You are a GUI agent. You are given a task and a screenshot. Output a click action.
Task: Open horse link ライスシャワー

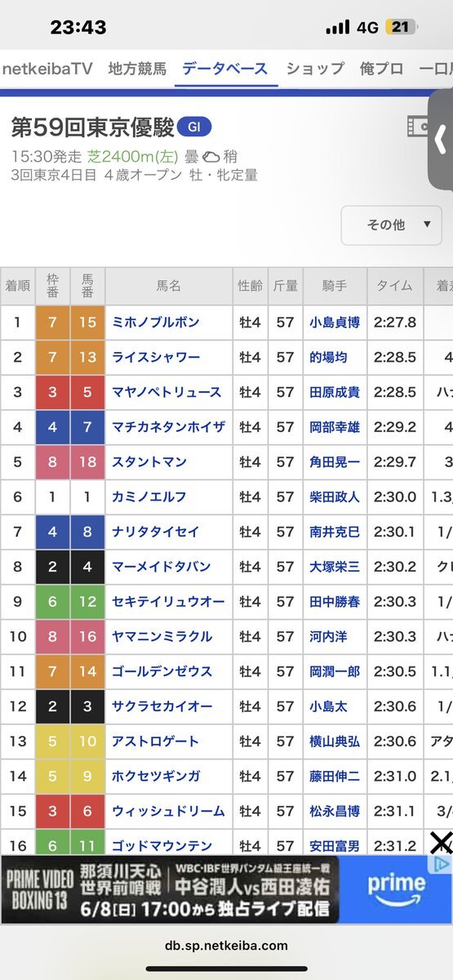point(156,358)
